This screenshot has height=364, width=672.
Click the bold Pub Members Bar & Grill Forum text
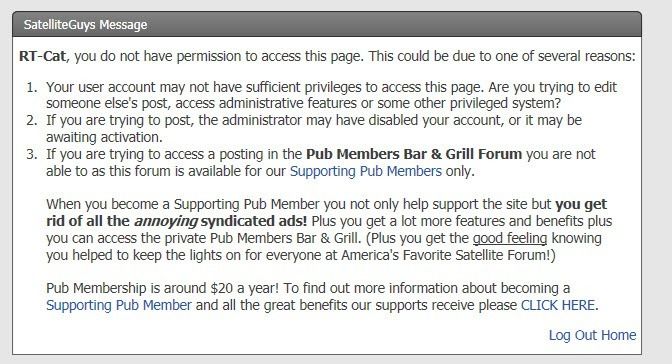point(414,154)
